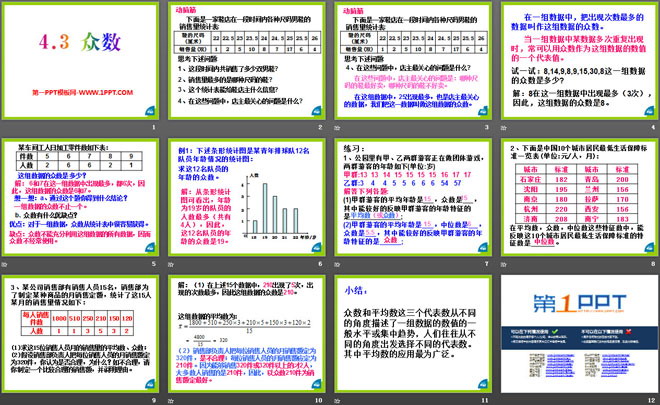
Task: Select slide 9 about sales staff quotas
Action: coord(80,334)
